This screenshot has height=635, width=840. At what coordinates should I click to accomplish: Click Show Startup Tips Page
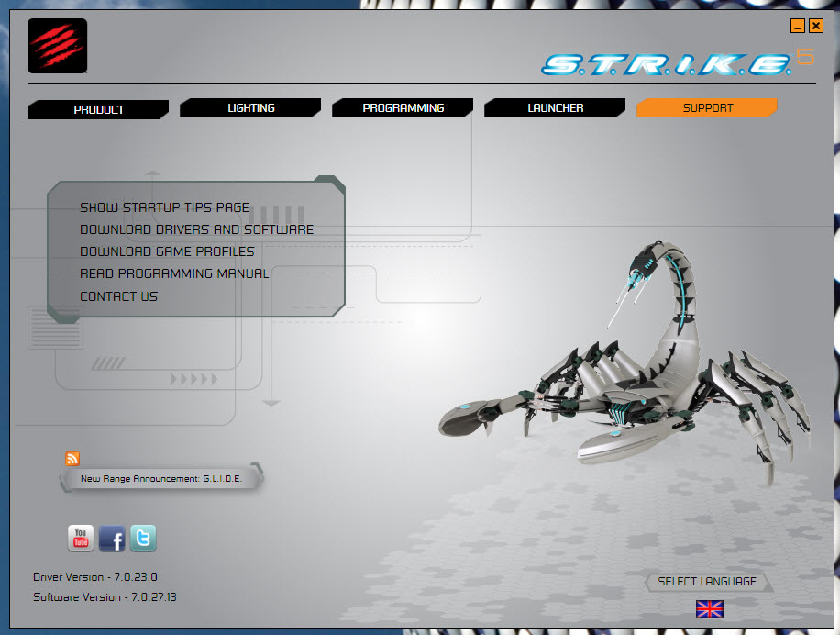(x=164, y=207)
